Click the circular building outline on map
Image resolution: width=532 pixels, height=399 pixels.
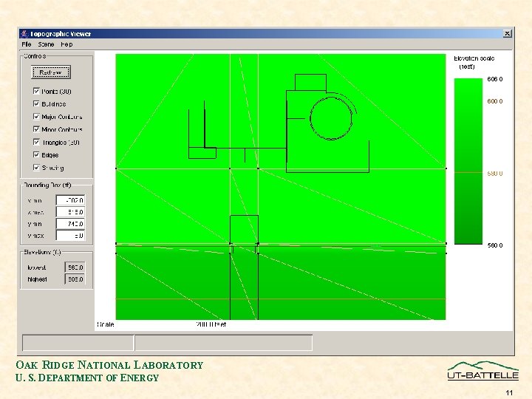point(331,118)
